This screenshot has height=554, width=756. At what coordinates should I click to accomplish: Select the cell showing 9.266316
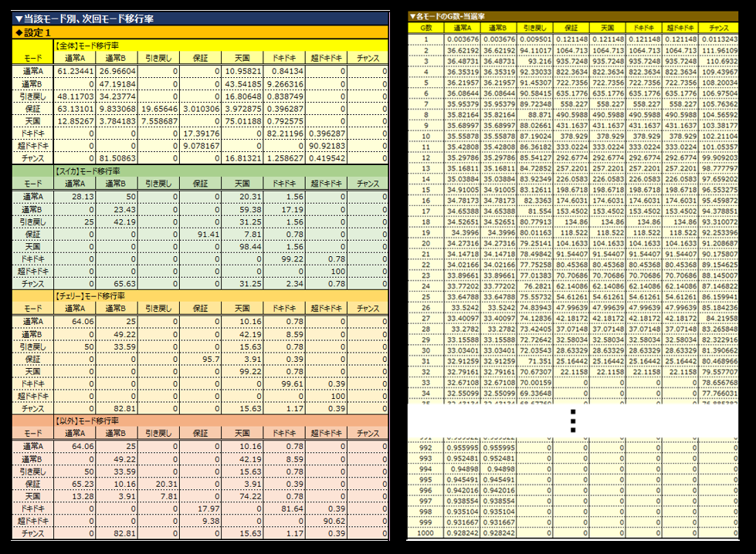point(284,84)
